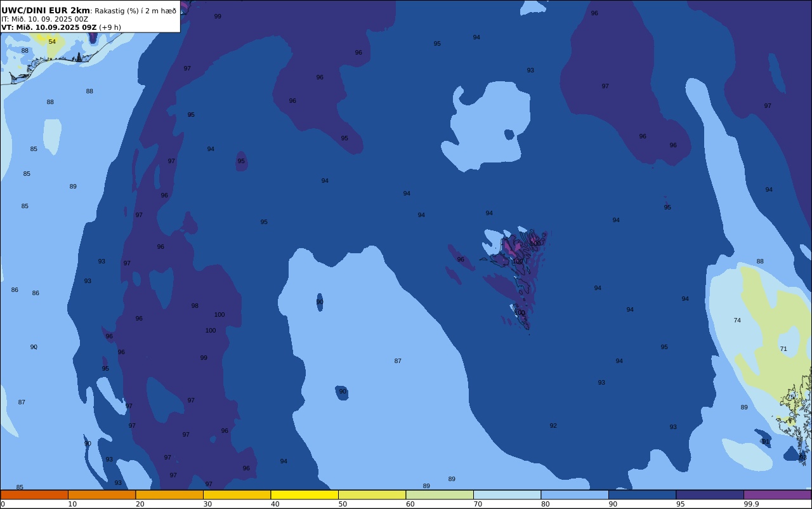The image size is (812, 509).
Task: Click the 'VT: Mið. 10.09.2025 09Z' line
Action: [x=49, y=27]
